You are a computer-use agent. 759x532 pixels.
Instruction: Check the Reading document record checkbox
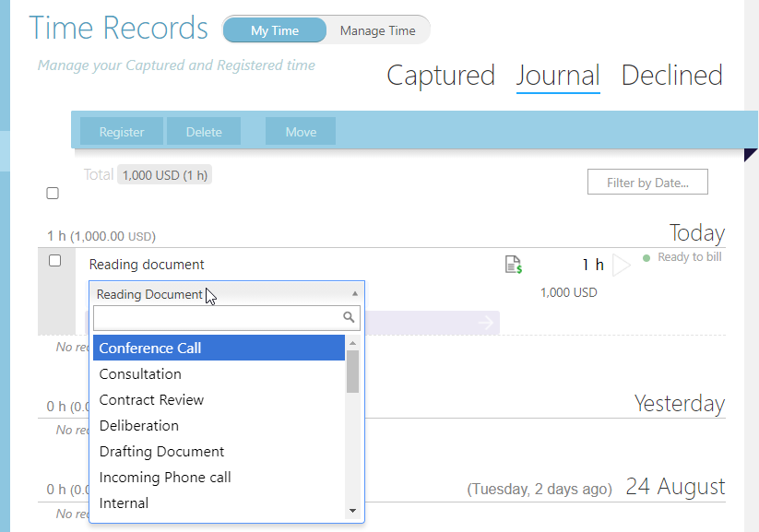pyautogui.click(x=54, y=261)
